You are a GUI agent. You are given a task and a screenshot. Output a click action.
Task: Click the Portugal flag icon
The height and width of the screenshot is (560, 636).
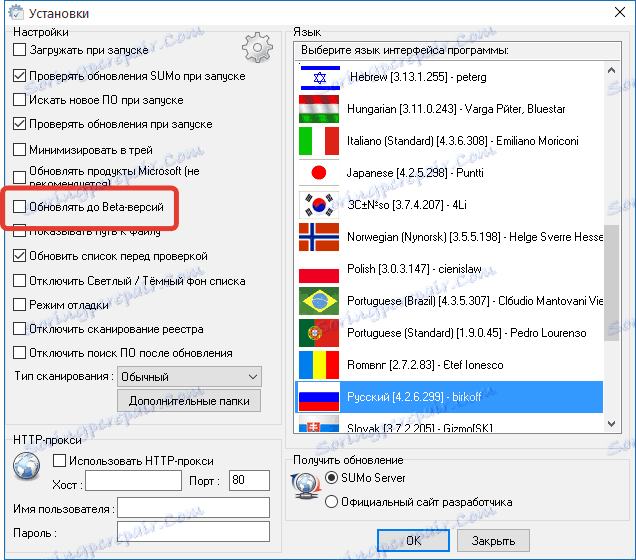click(x=319, y=333)
